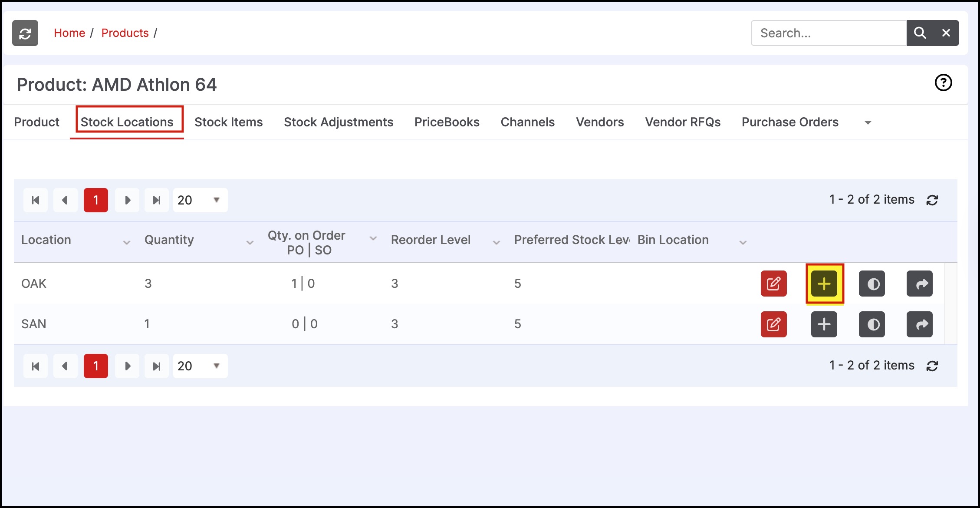Click the share arrow icon in the SAN row
Screen dimensions: 980x508
(920, 324)
